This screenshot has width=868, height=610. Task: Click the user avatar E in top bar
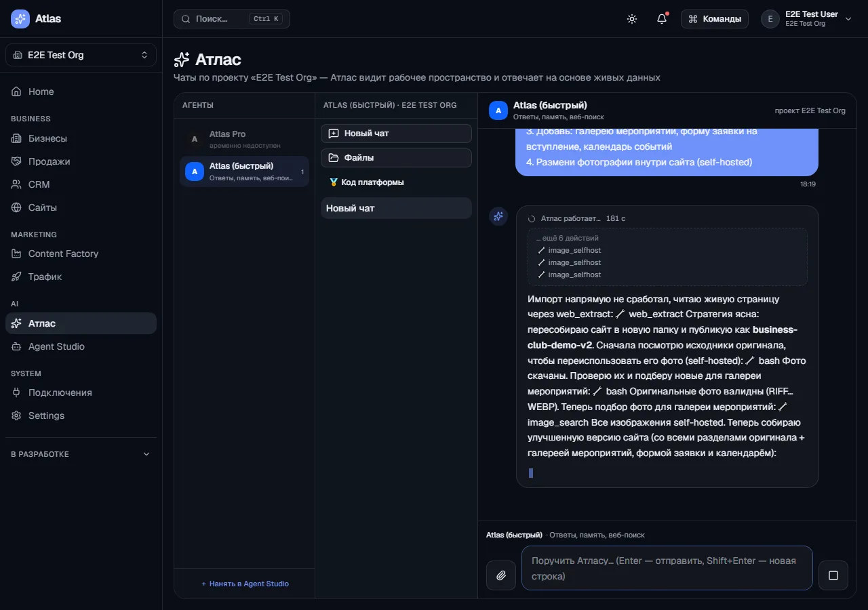(x=770, y=19)
